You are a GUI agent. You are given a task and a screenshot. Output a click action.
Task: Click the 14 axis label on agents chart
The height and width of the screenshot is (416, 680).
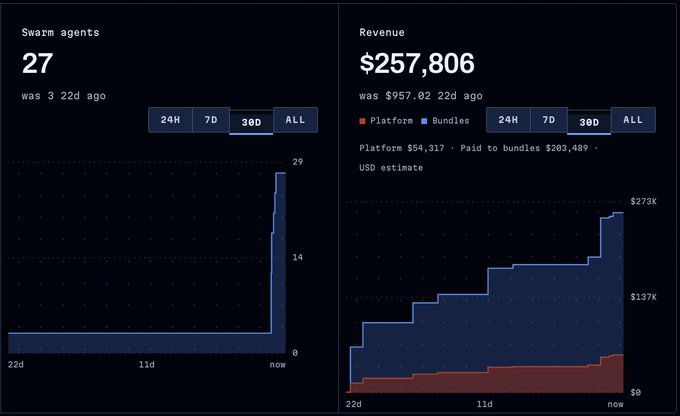pos(298,258)
